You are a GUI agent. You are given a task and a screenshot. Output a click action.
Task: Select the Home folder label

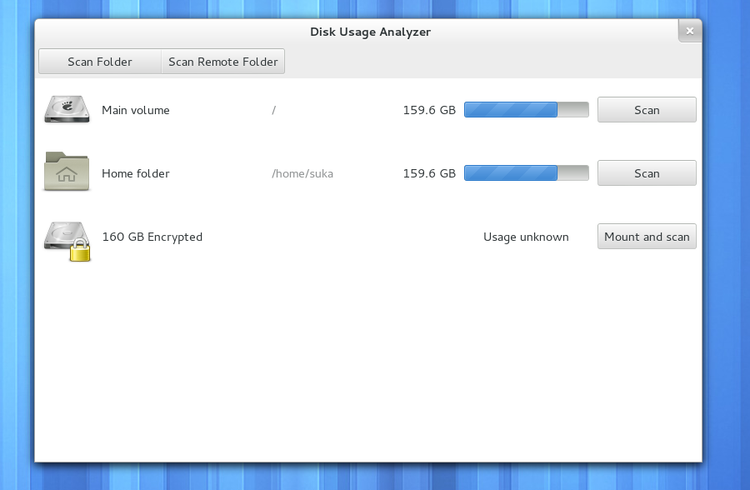pos(136,173)
